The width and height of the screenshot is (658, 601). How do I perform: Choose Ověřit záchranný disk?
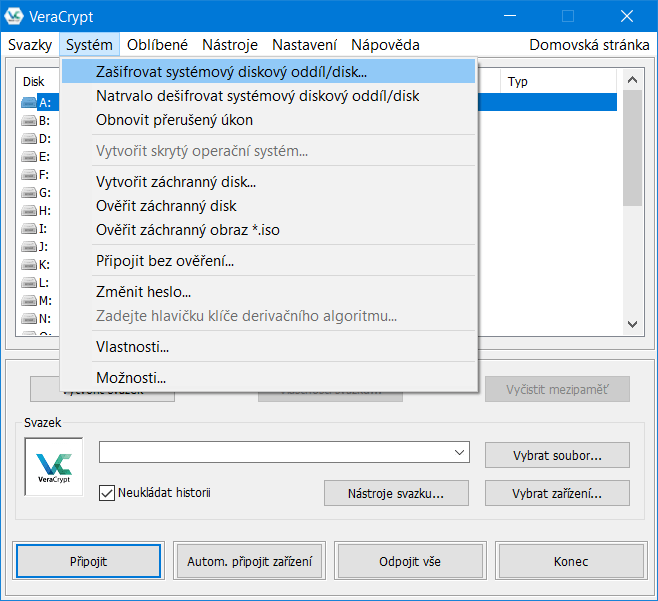point(269,206)
